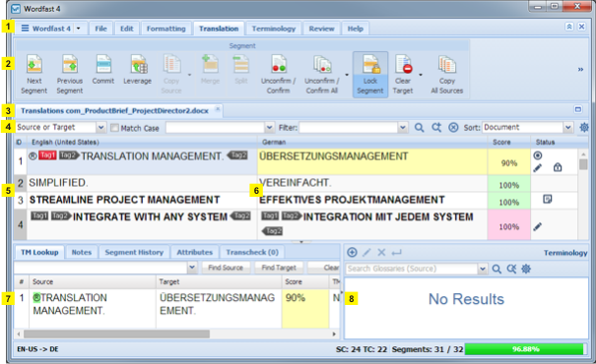596x364 pixels.
Task: Open the Segment History tab
Action: point(134,253)
